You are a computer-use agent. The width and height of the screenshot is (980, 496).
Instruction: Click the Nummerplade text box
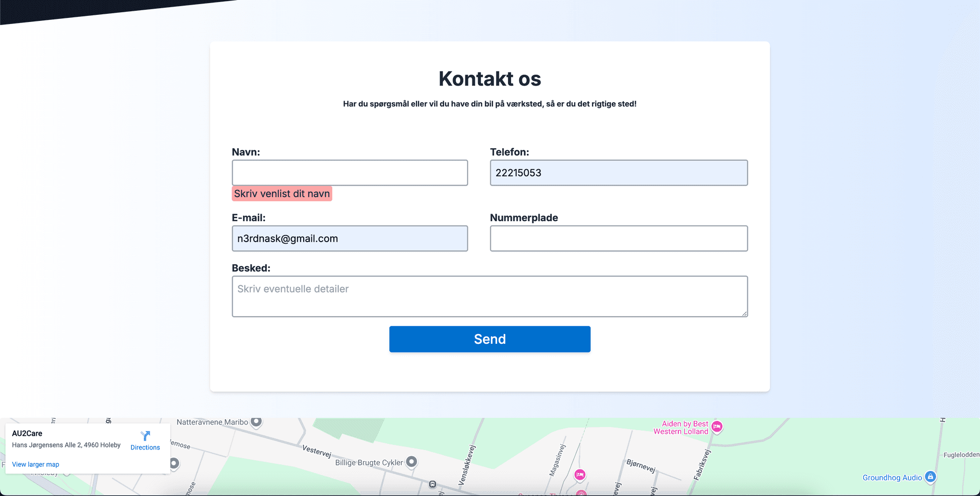(x=619, y=239)
